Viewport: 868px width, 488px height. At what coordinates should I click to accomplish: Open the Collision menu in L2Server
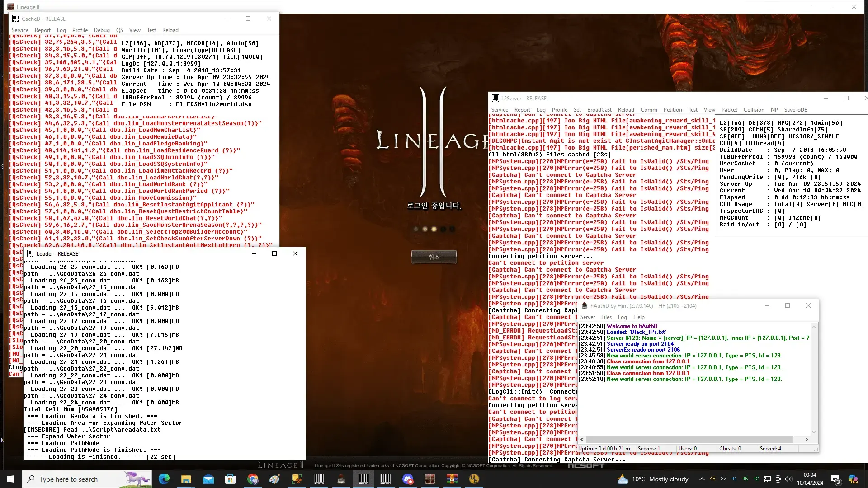pos(754,110)
